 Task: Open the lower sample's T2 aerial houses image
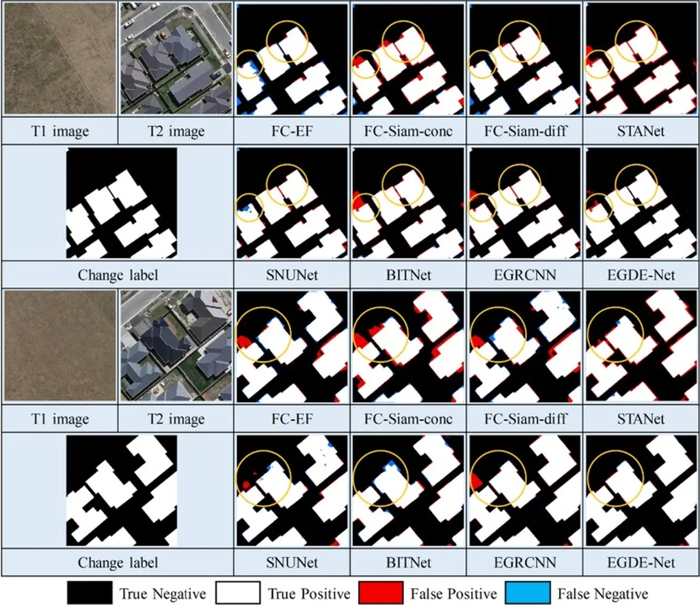coord(176,346)
